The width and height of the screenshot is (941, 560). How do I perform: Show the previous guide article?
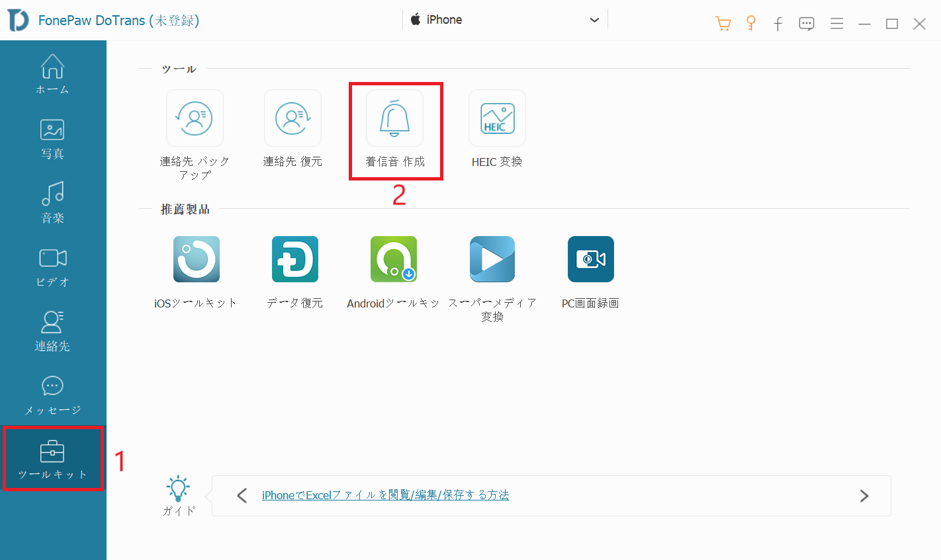tap(242, 495)
